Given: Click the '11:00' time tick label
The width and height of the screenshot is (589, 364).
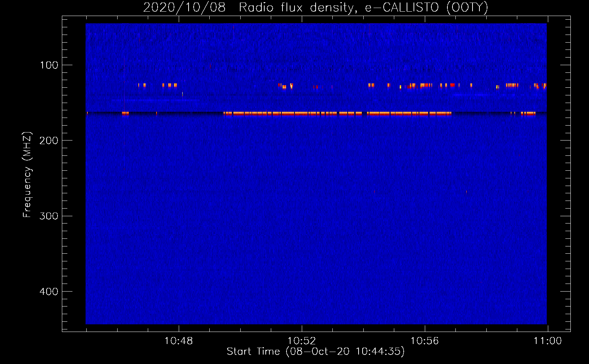Looking at the screenshot, I should [548, 341].
